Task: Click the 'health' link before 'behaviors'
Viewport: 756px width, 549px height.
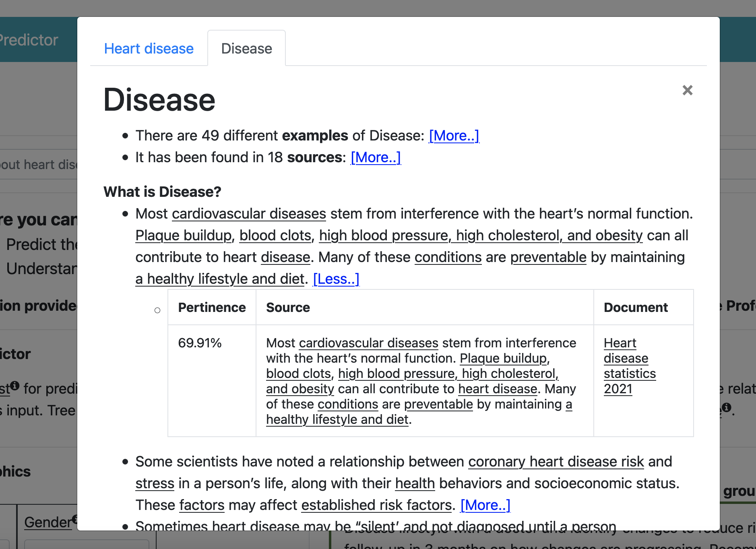Action: [x=415, y=483]
